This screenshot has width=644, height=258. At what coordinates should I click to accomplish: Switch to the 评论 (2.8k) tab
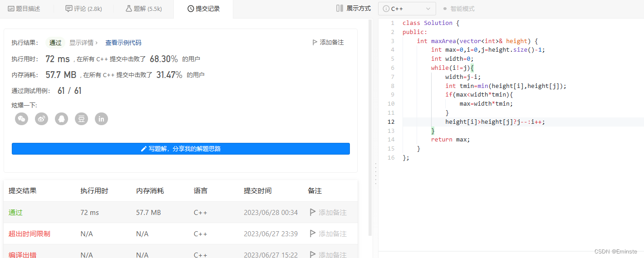click(84, 9)
